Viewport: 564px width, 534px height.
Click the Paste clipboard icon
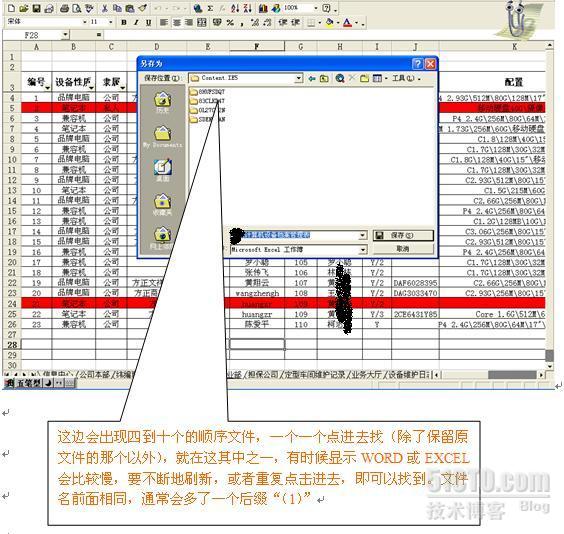click(x=130, y=8)
